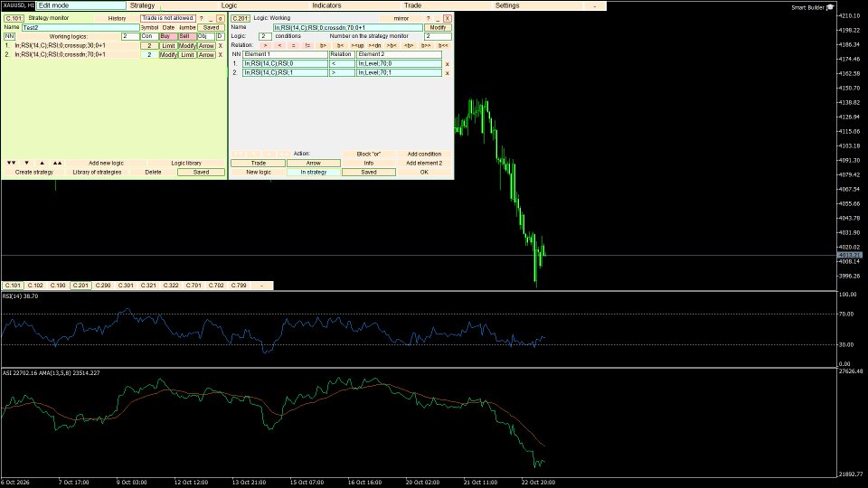
Task: Toggle the Obj column header
Action: click(205, 36)
